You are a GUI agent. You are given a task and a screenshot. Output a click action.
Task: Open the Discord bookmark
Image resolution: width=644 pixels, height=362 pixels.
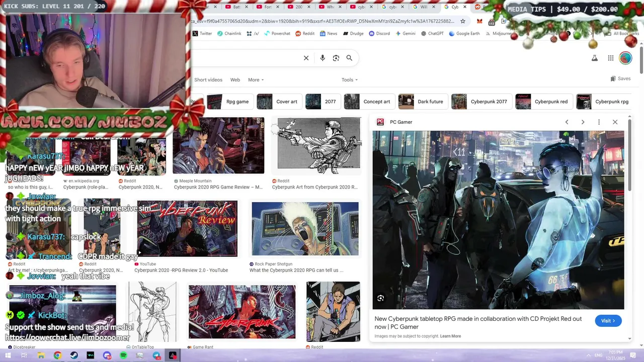(x=379, y=34)
